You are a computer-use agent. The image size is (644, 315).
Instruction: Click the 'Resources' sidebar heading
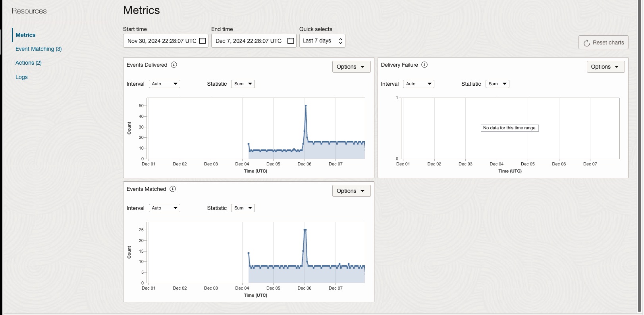(29, 11)
